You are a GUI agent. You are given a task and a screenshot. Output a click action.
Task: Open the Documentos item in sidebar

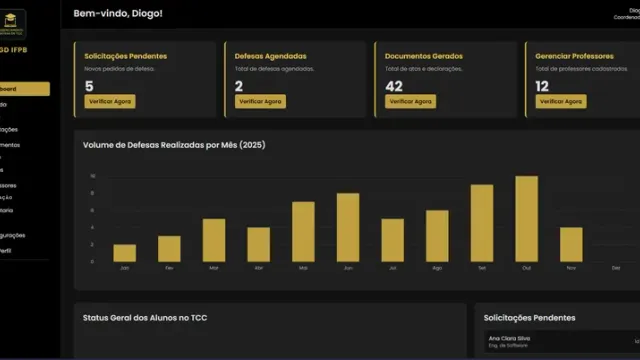tap(10, 145)
